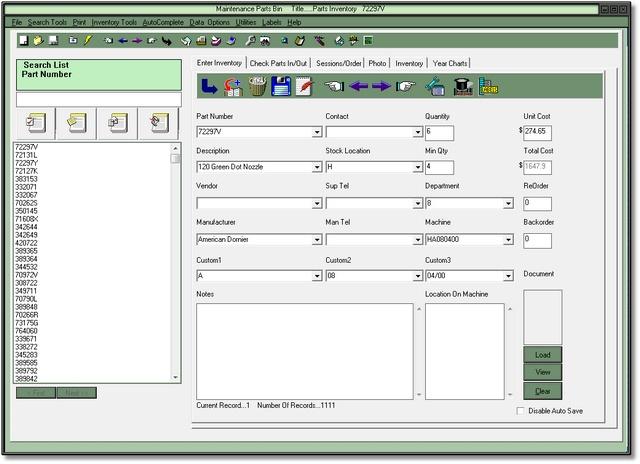Click the left-pointing hand first record icon
Screen dimensions: 640x464
[x=334, y=86]
